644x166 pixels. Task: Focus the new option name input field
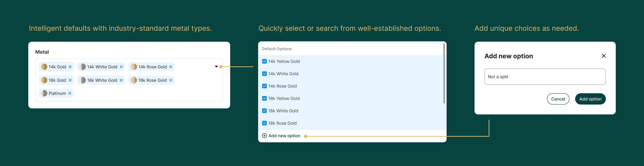[545, 77]
